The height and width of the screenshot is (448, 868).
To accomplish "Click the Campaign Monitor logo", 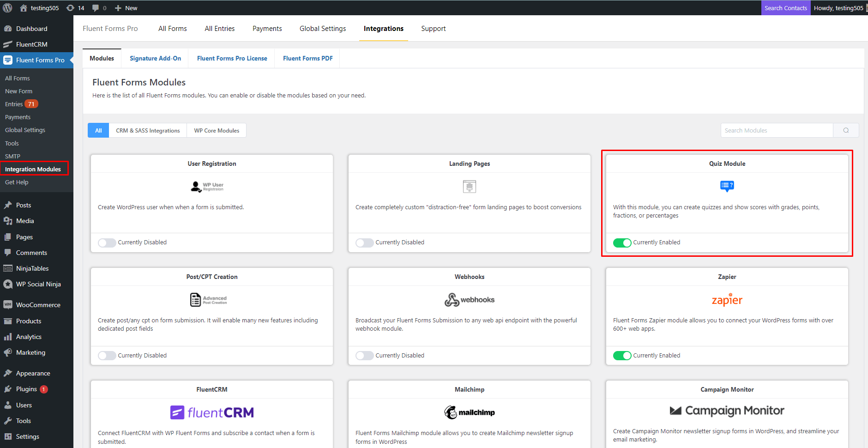I will [x=727, y=411].
